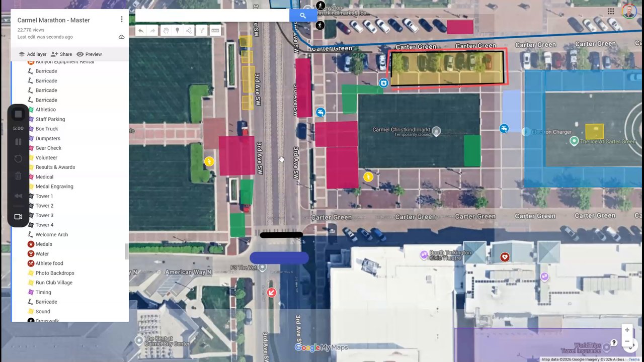Click the Add layer button
644x362 pixels.
32,54
